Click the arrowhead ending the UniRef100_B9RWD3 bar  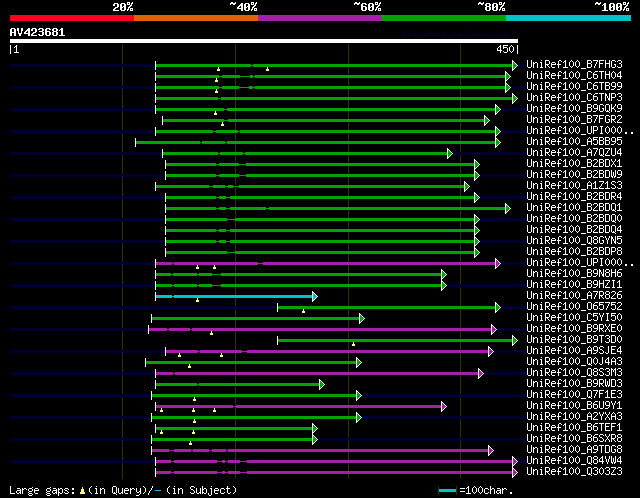click(322, 385)
